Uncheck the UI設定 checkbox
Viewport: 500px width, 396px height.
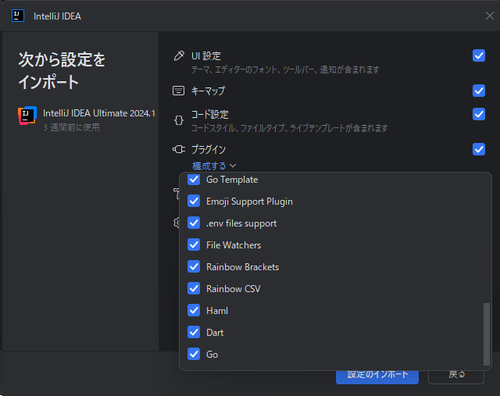coord(479,56)
